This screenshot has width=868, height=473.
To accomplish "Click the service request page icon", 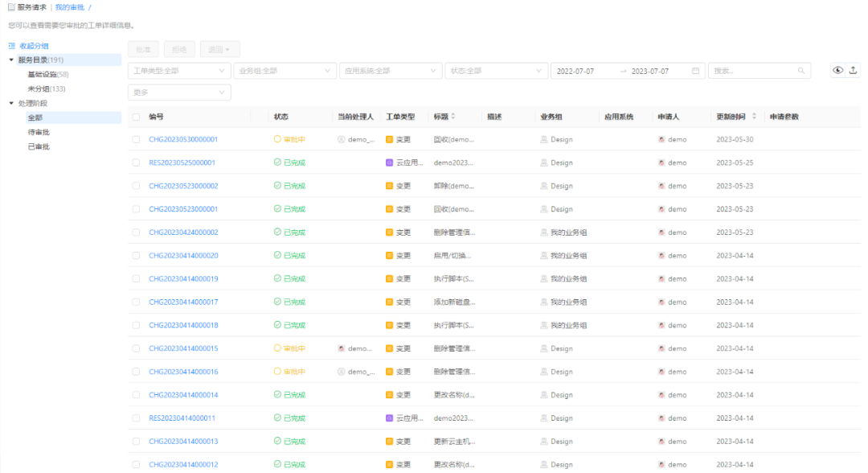I will (11, 7).
